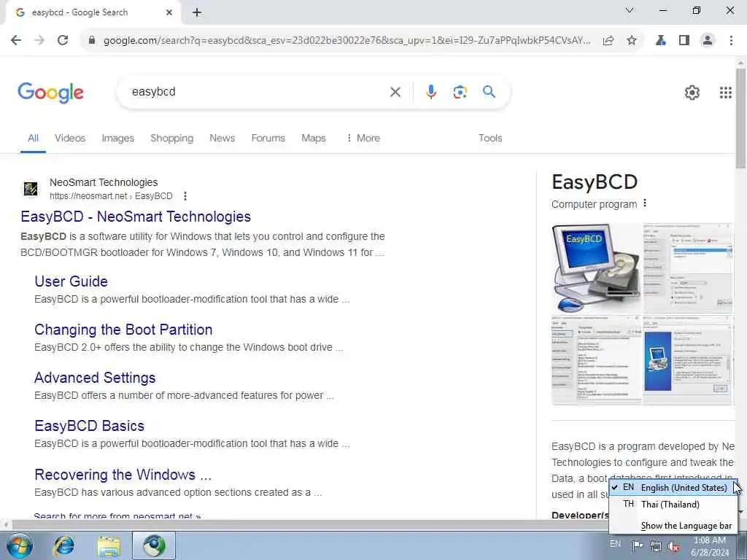Open the network tray icon

tap(656, 546)
